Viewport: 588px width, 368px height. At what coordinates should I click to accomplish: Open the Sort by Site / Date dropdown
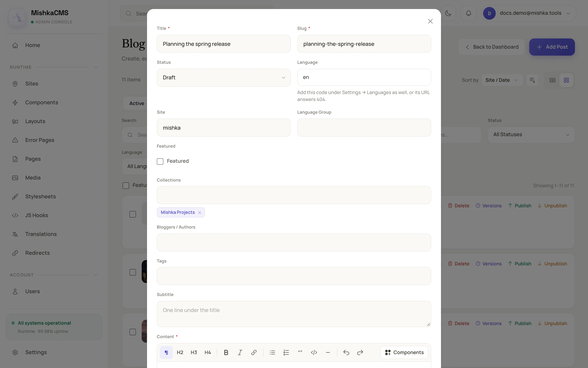(502, 80)
